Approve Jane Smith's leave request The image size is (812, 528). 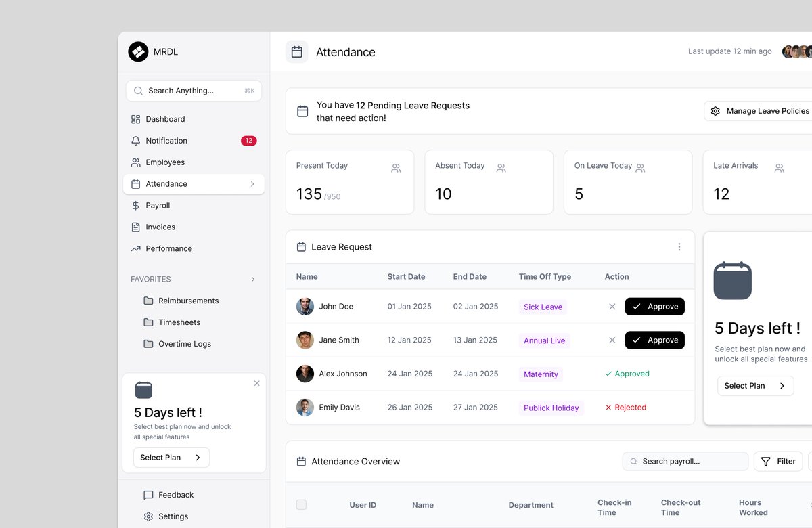[x=655, y=340]
